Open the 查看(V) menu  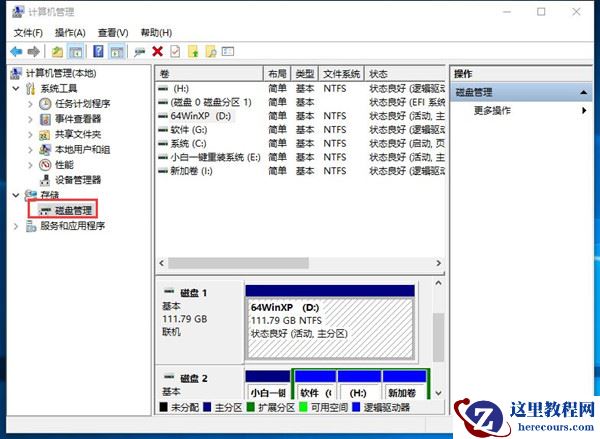pyautogui.click(x=113, y=33)
